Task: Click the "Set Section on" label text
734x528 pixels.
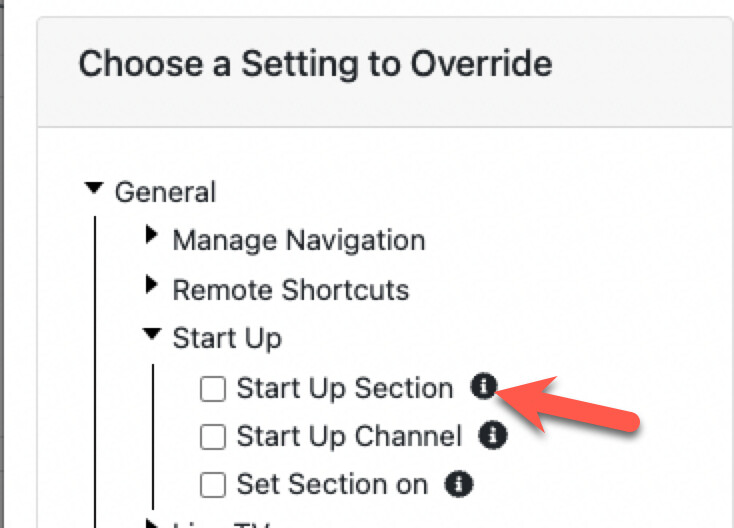Action: (x=331, y=486)
